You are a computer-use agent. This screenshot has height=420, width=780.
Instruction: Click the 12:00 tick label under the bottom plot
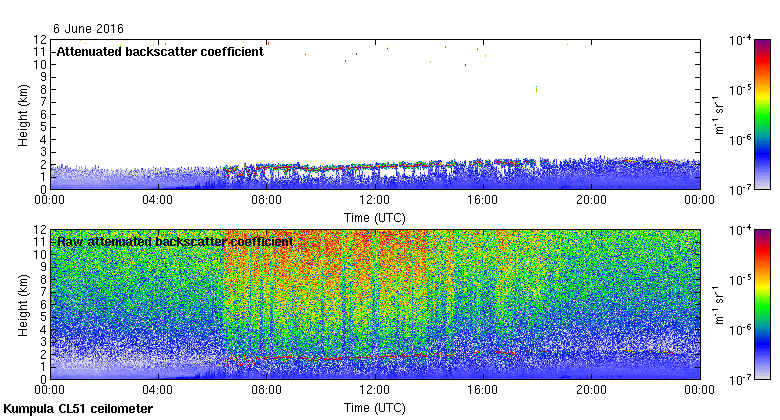click(375, 390)
